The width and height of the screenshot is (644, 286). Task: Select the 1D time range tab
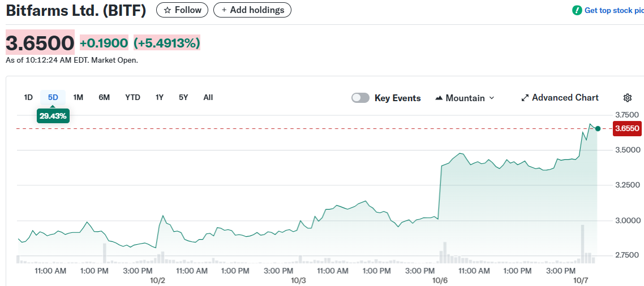(28, 97)
